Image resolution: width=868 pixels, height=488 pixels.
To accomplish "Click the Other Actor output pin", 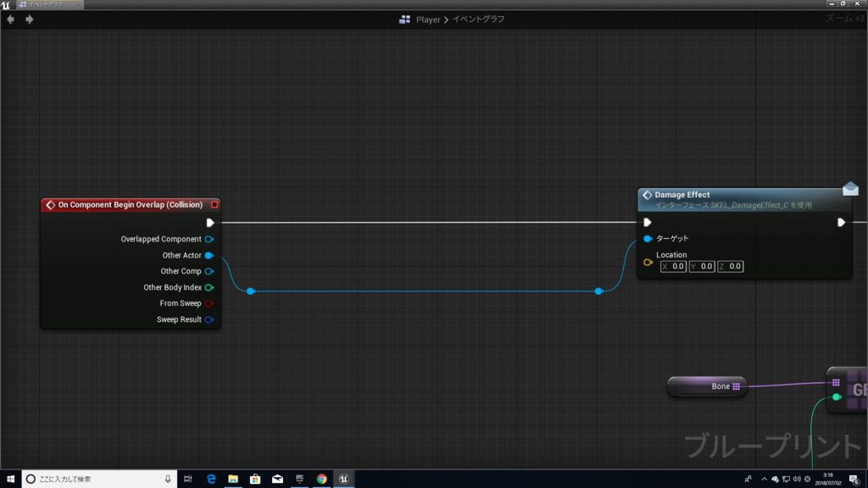I will (x=209, y=255).
